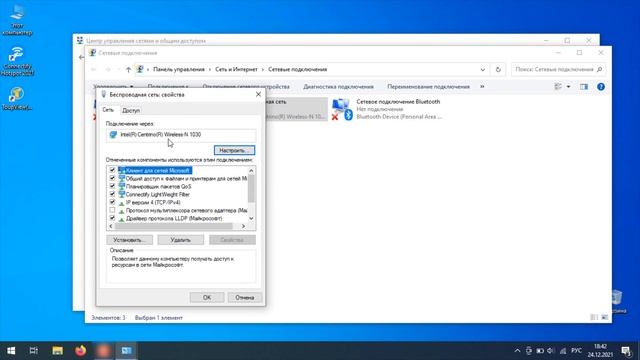The width and height of the screenshot is (640, 360).
Task: Open File Explorer from the taskbar
Action: point(57,351)
